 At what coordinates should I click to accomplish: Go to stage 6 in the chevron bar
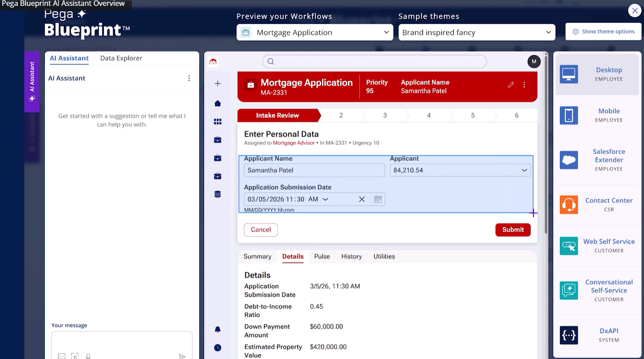click(x=517, y=116)
